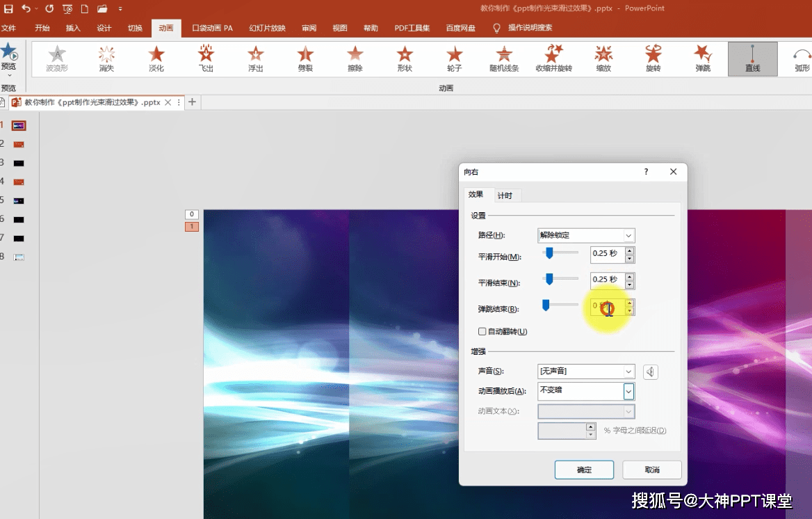Click the 预览 preview star icon
812x519 pixels.
click(x=9, y=52)
